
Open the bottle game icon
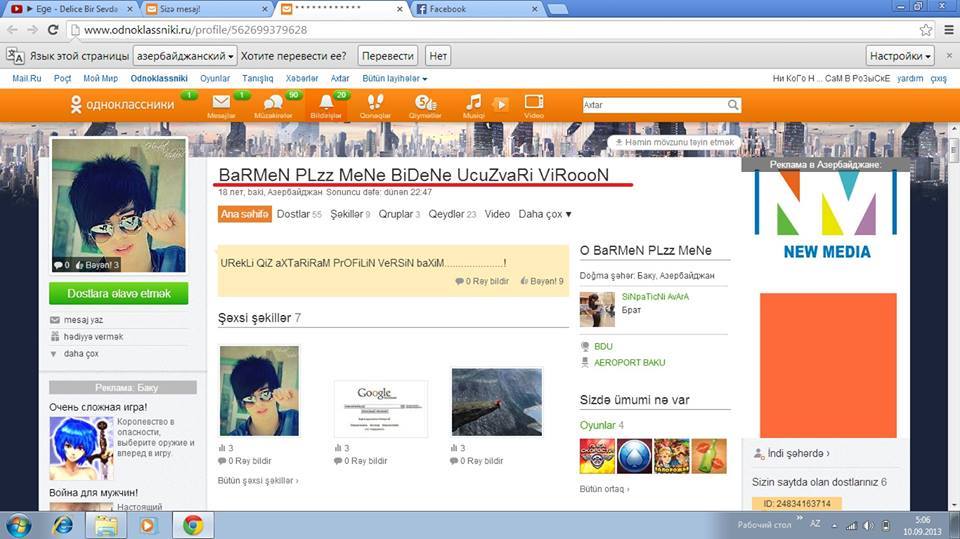[x=709, y=456]
